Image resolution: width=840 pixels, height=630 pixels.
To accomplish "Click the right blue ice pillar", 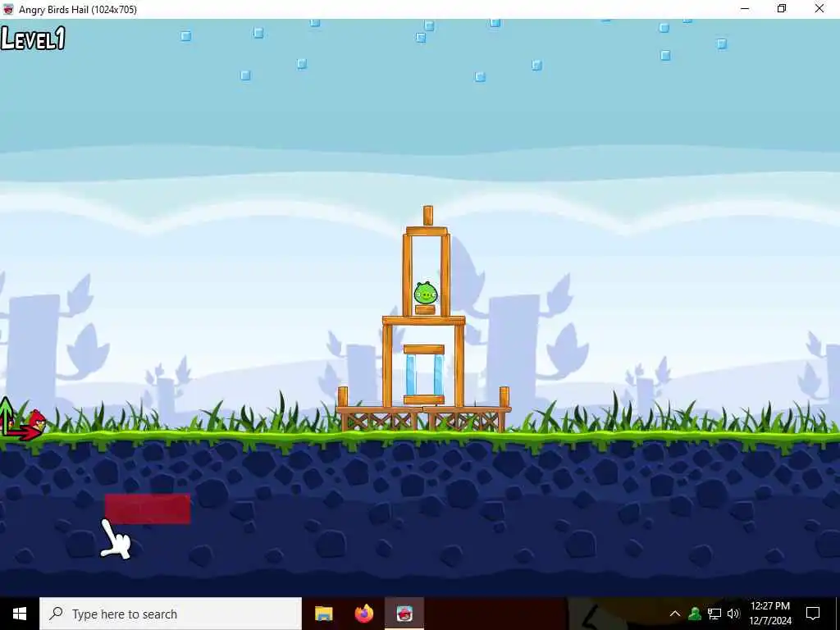I will [438, 375].
